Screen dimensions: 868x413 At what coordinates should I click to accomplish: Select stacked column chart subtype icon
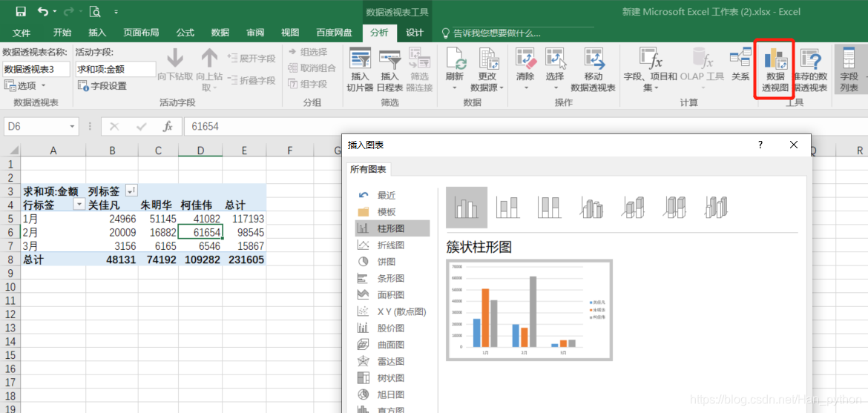[x=507, y=208]
